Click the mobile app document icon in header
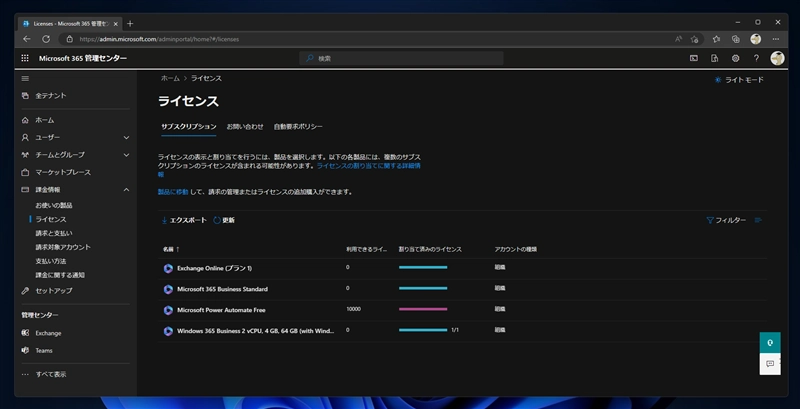The height and width of the screenshot is (409, 800). click(714, 59)
